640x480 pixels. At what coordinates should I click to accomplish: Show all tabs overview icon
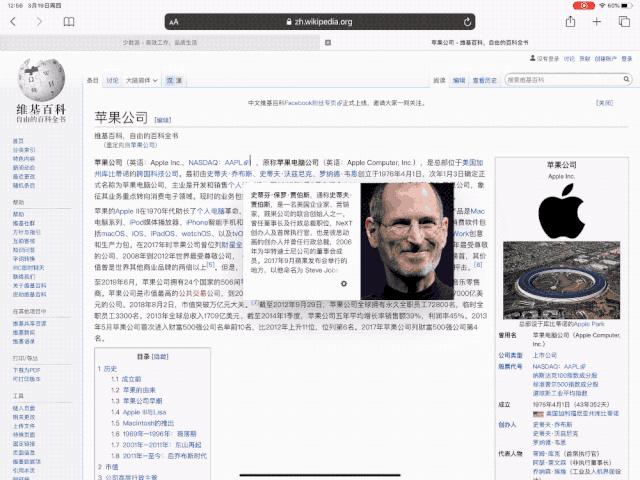tap(624, 22)
